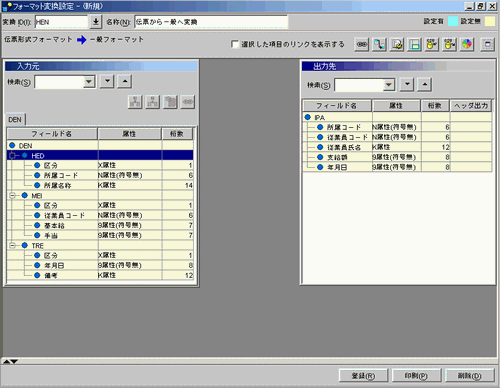500x388 pixels.
Task: Click the small window icon at toolbar end
Action: pos(487,44)
